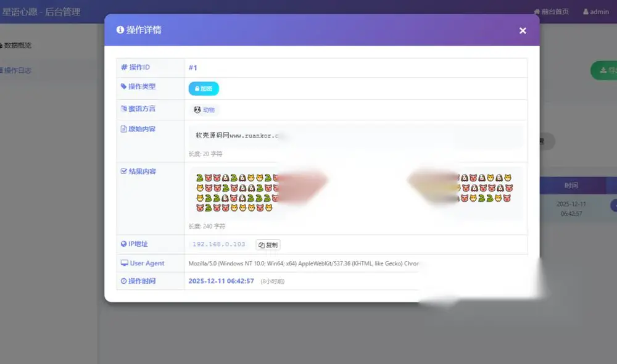Click the User Agent field label
This screenshot has width=617, height=364.
tap(147, 263)
